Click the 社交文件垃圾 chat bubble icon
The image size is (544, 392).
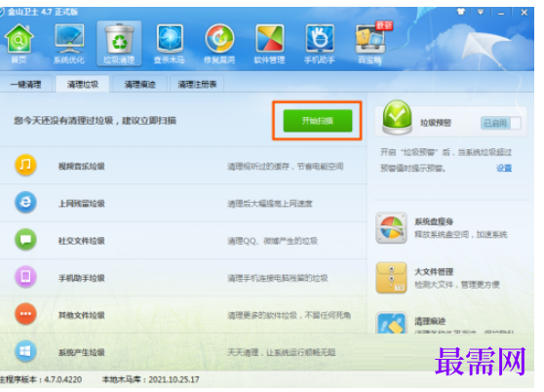pos(25,240)
